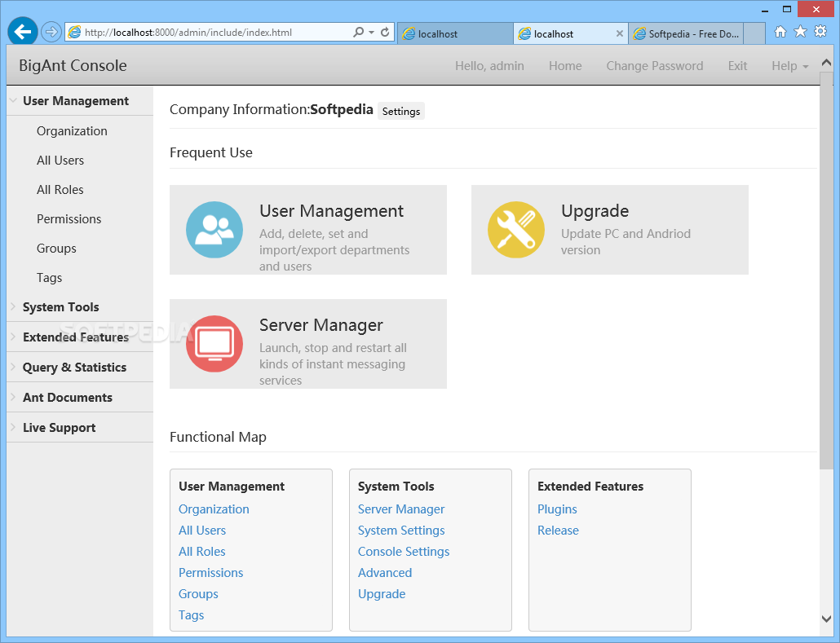This screenshot has height=643, width=840.
Task: Click All Roles link in Functional Map
Action: click(x=202, y=552)
